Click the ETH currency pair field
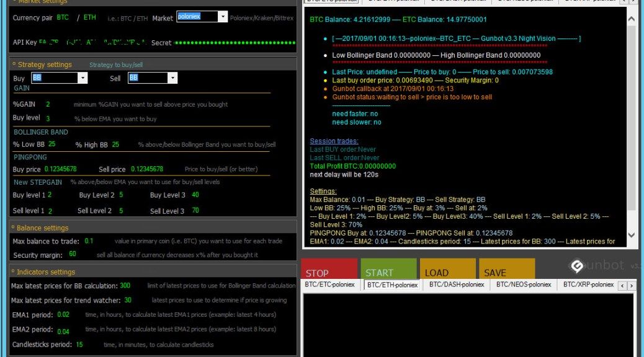644x357 pixels. [89, 17]
